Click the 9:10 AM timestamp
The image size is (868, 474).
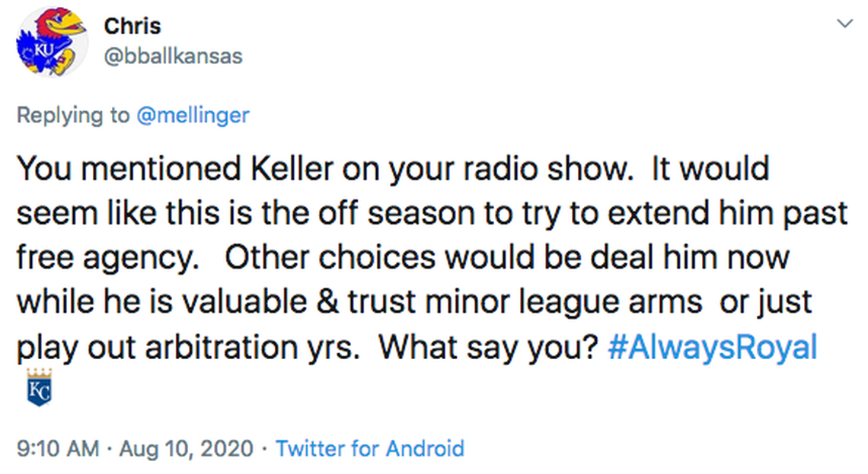pyautogui.click(x=58, y=448)
